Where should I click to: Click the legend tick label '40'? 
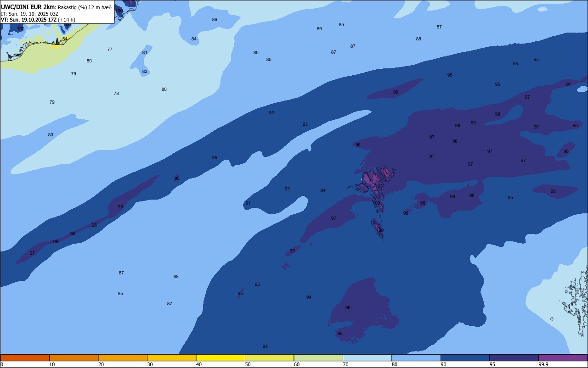[x=198, y=364]
